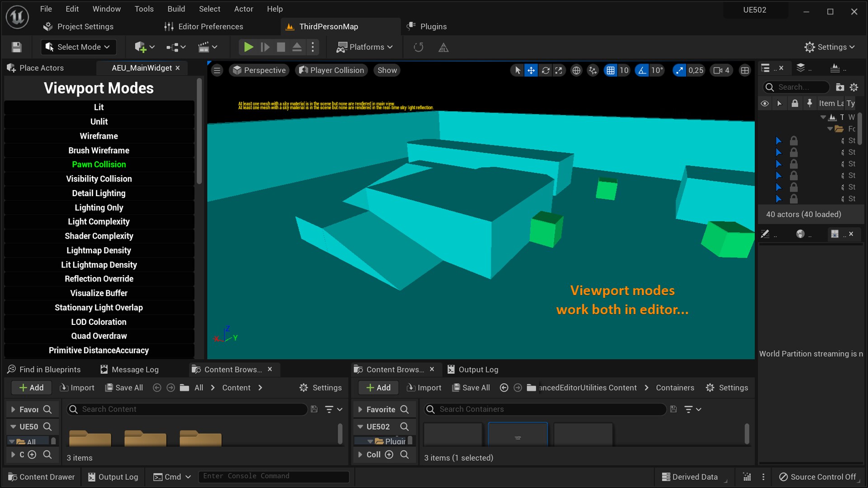Toggle world/local coordinate space globe icon

[x=576, y=70]
